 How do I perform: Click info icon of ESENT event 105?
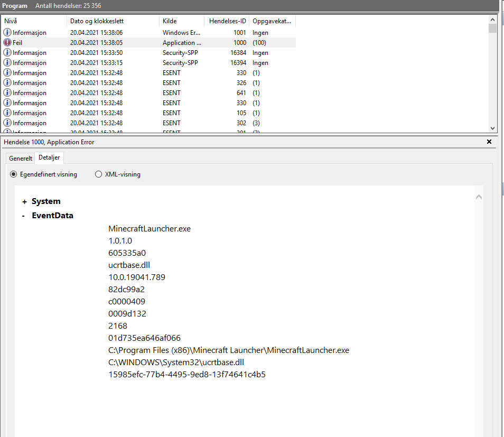click(x=7, y=113)
